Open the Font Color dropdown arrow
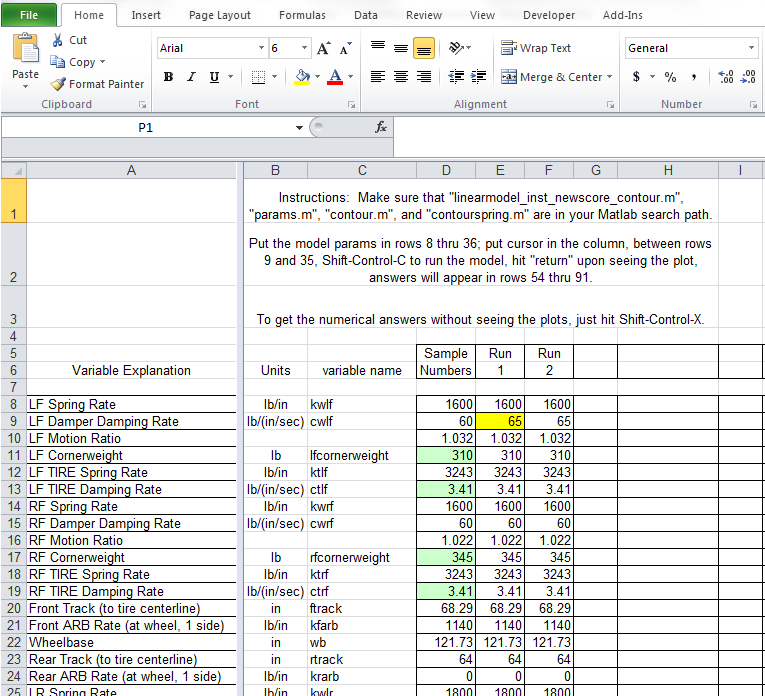The width and height of the screenshot is (765, 696). coord(350,77)
